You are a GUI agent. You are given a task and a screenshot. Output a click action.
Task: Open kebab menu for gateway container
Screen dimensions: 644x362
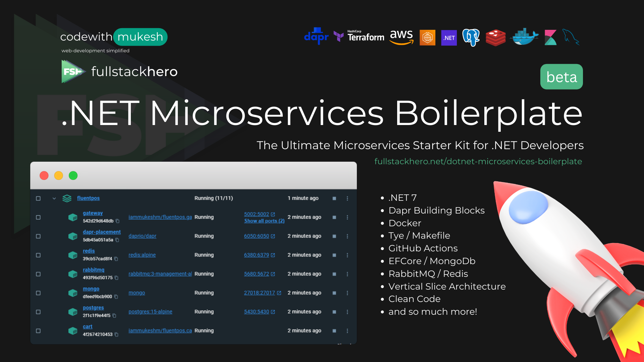[347, 217]
